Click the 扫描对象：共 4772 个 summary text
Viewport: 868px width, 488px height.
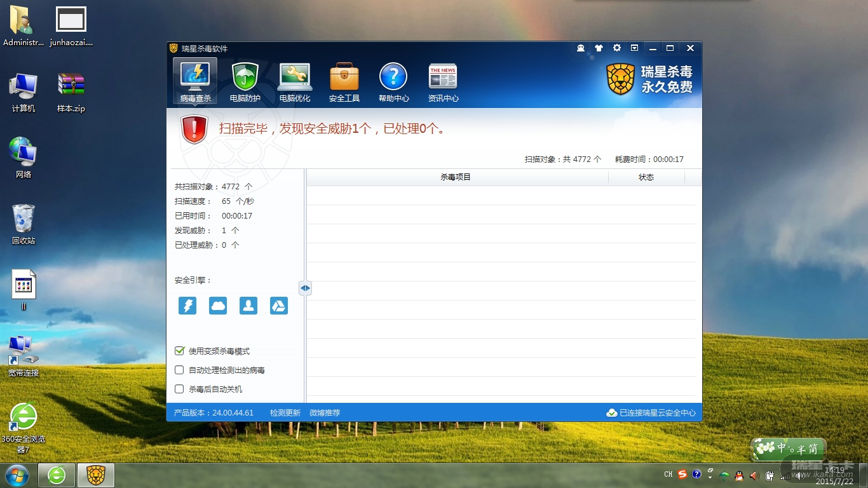click(x=563, y=159)
